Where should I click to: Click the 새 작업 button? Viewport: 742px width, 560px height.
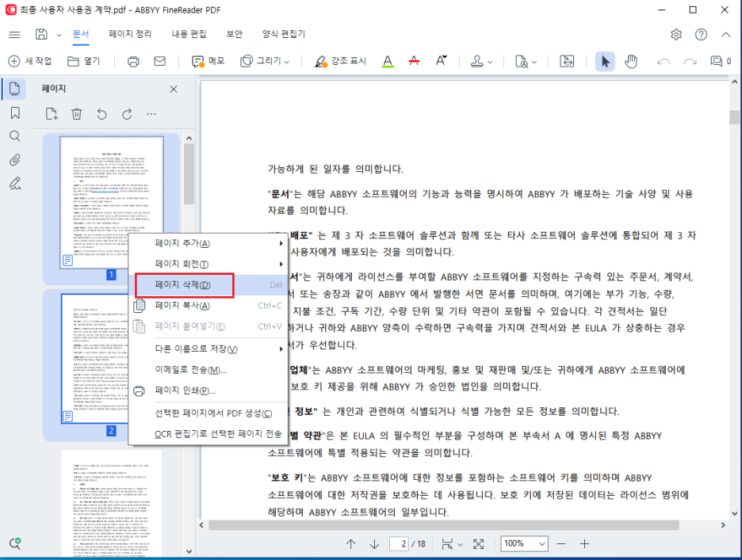pos(30,61)
